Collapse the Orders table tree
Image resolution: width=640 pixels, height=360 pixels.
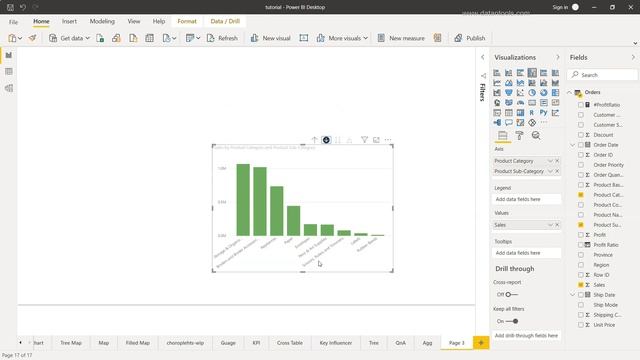point(569,92)
